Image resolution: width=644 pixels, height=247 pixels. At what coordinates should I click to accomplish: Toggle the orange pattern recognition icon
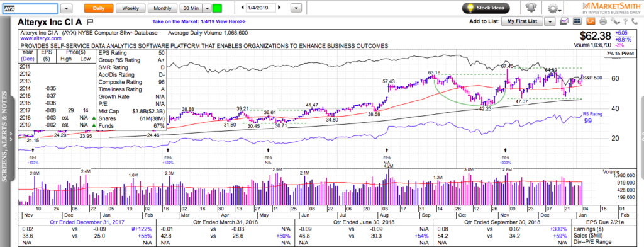(591, 21)
